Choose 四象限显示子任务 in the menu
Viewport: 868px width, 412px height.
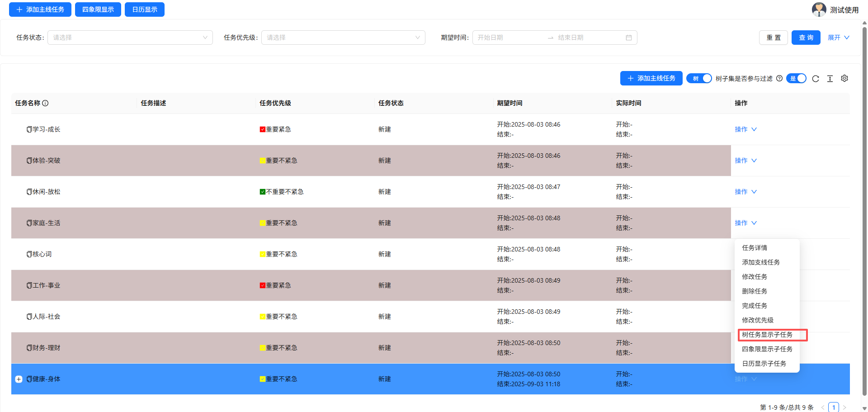[767, 349]
